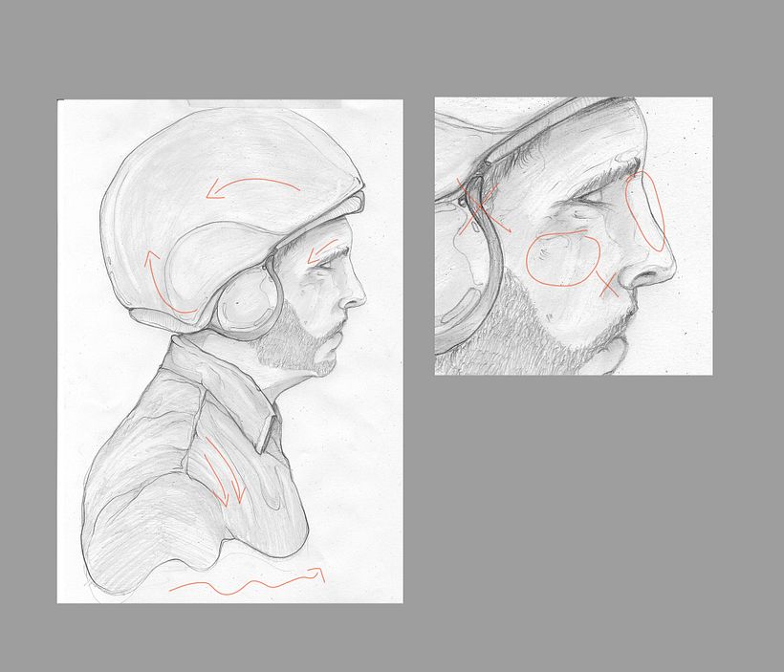Open the close-up face detail sketch
Viewport: 784px width, 672px height.
(574, 236)
